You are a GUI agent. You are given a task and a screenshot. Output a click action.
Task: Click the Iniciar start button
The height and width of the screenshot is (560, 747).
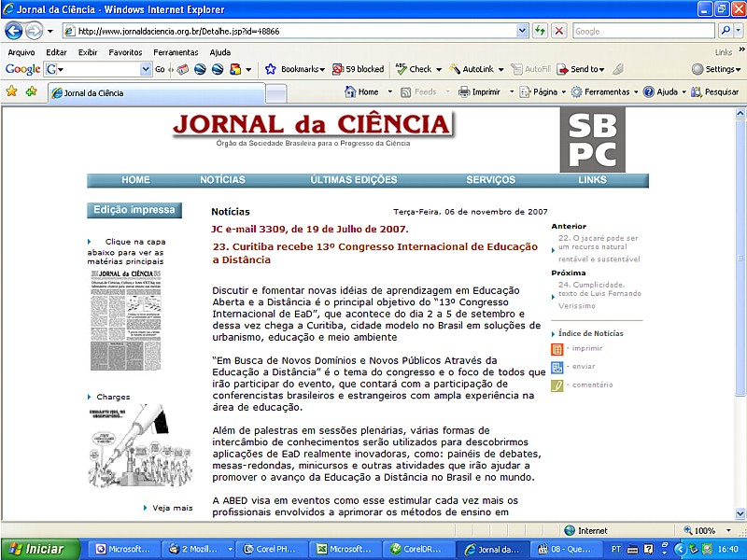point(39,549)
